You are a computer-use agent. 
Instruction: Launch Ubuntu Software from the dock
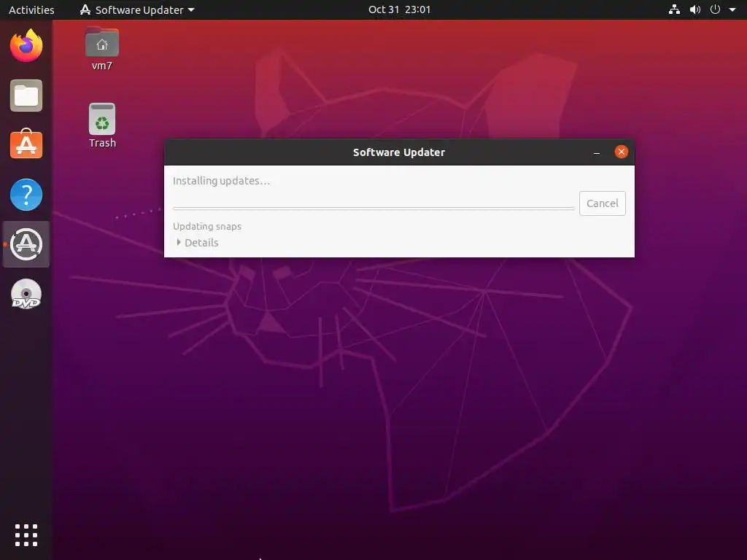26,144
